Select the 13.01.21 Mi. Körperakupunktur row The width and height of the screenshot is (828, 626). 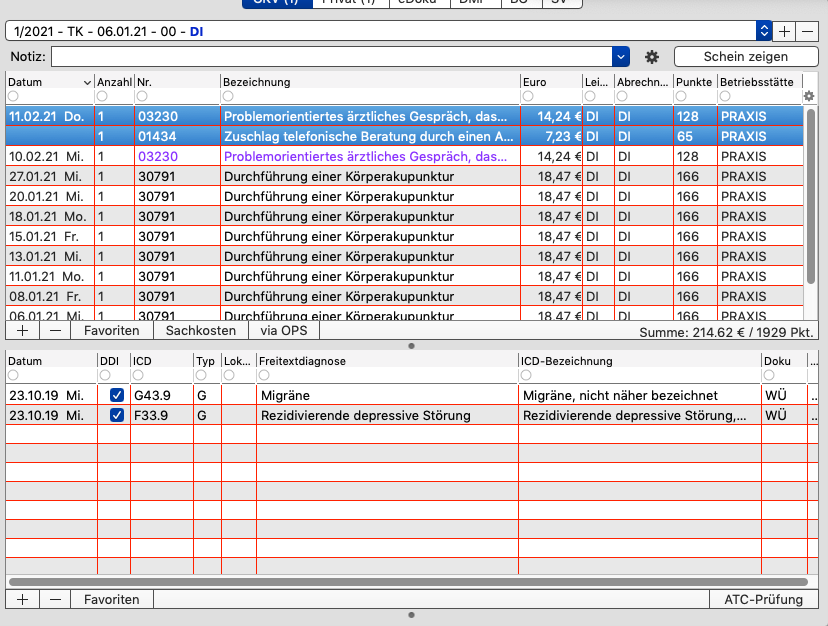(x=404, y=256)
